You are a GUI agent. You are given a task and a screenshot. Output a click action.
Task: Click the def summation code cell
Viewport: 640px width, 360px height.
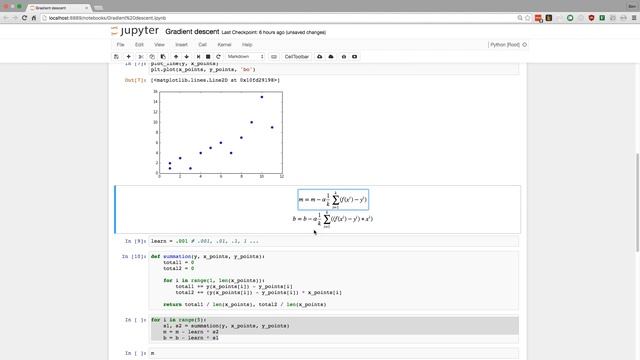pos(334,281)
